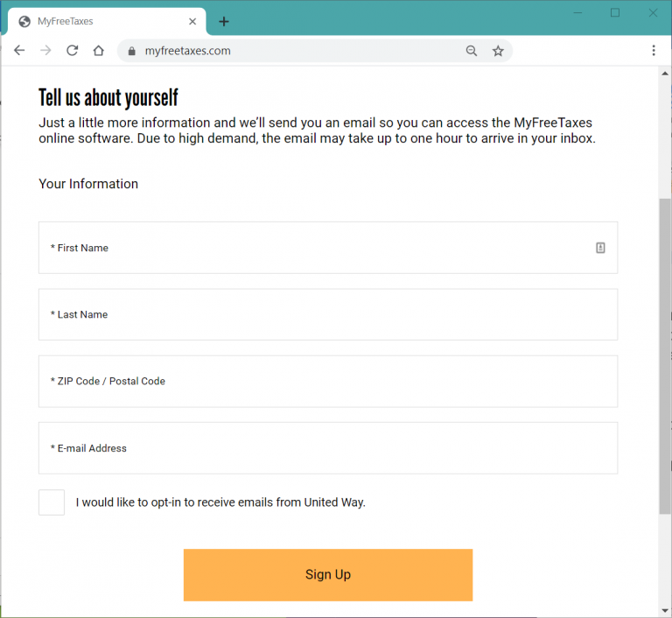The width and height of the screenshot is (672, 618).
Task: Click the page vertical scrollbar thumb
Action: pos(664,350)
